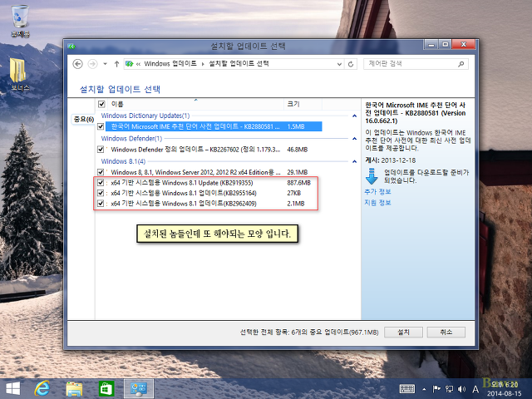
Task: Open the Start button
Action: click(12, 388)
